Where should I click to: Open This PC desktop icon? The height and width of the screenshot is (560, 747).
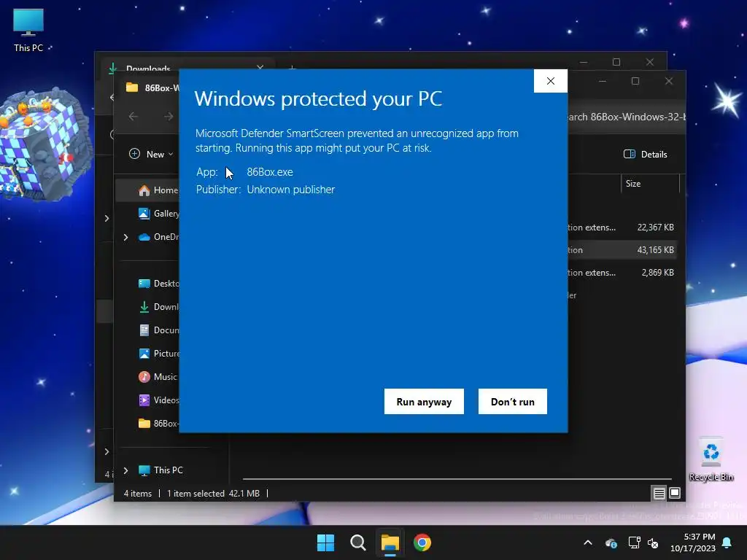pos(28,30)
